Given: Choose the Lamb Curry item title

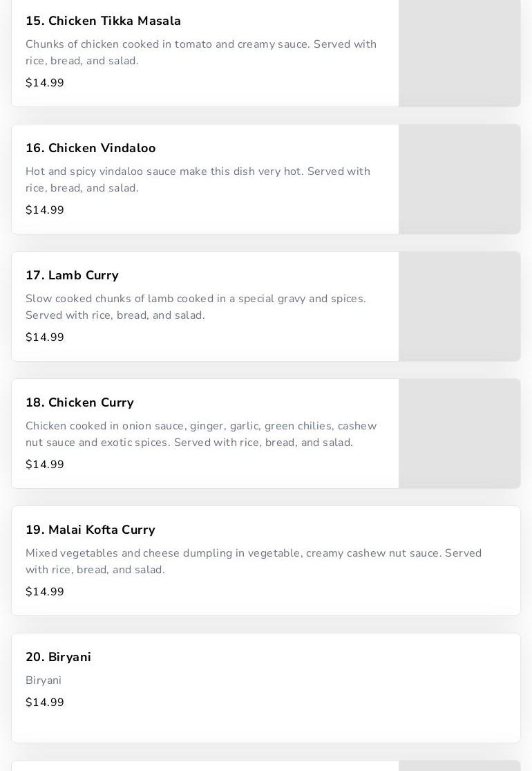Looking at the screenshot, I should coord(72,276).
